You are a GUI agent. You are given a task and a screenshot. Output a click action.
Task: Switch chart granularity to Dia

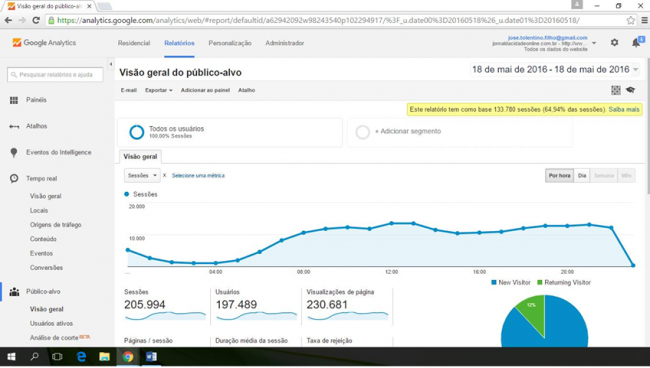coord(582,176)
